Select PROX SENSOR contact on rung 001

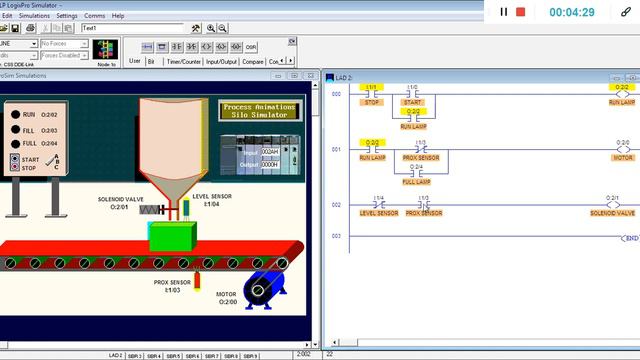coord(421,150)
